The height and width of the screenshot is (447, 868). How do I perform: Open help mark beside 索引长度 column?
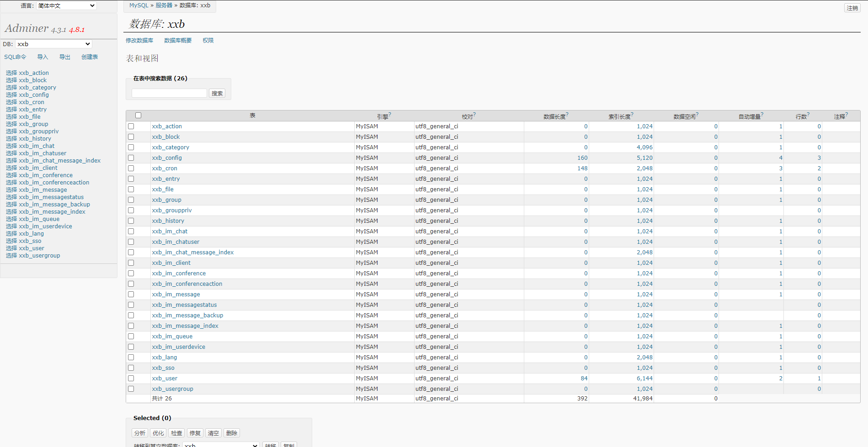[632, 115]
